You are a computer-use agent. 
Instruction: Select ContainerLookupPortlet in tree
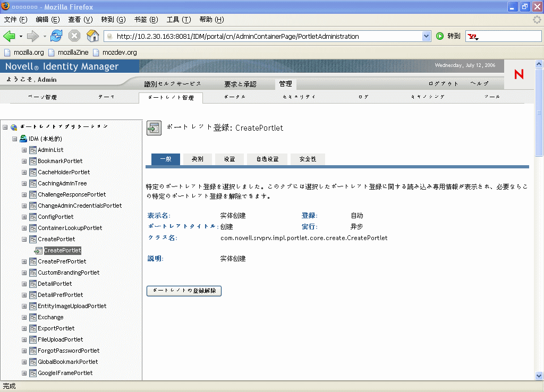coord(70,228)
